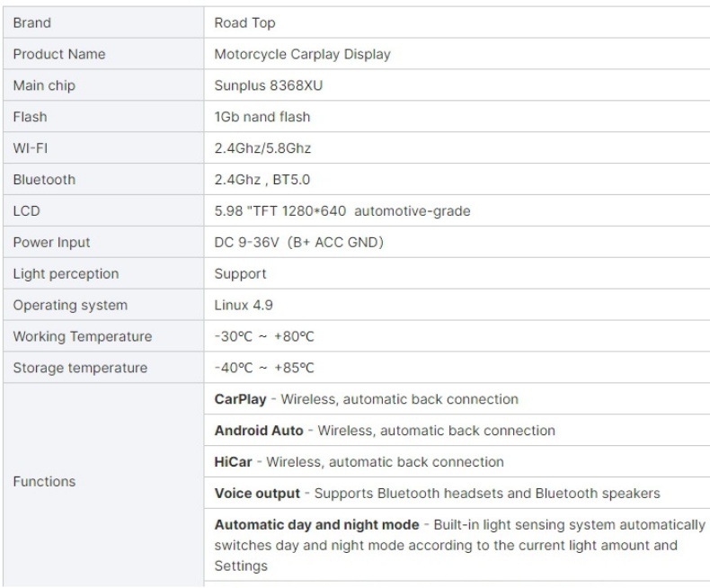This screenshot has width=710, height=588.
Task: Click the bold Android Auto entry
Action: click(259, 431)
